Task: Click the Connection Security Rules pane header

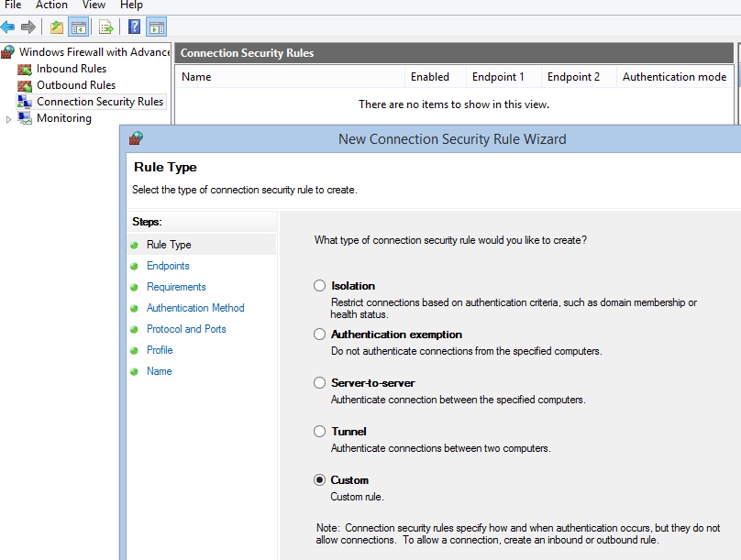Action: [x=454, y=53]
